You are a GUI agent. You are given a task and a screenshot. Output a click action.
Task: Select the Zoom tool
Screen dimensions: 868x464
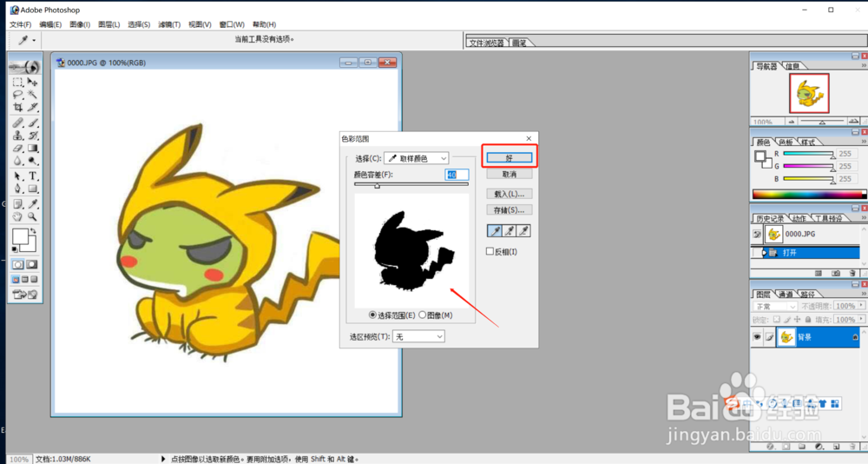[33, 216]
